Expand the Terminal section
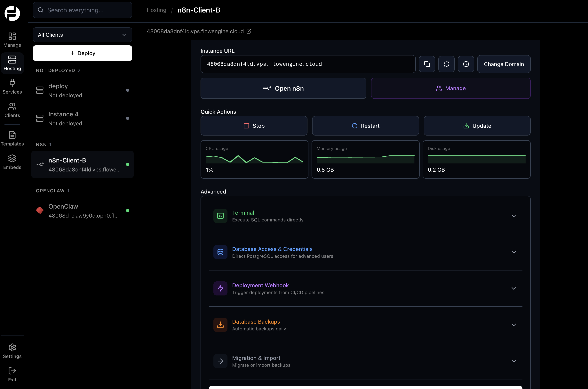The width and height of the screenshot is (588, 389). (513, 216)
